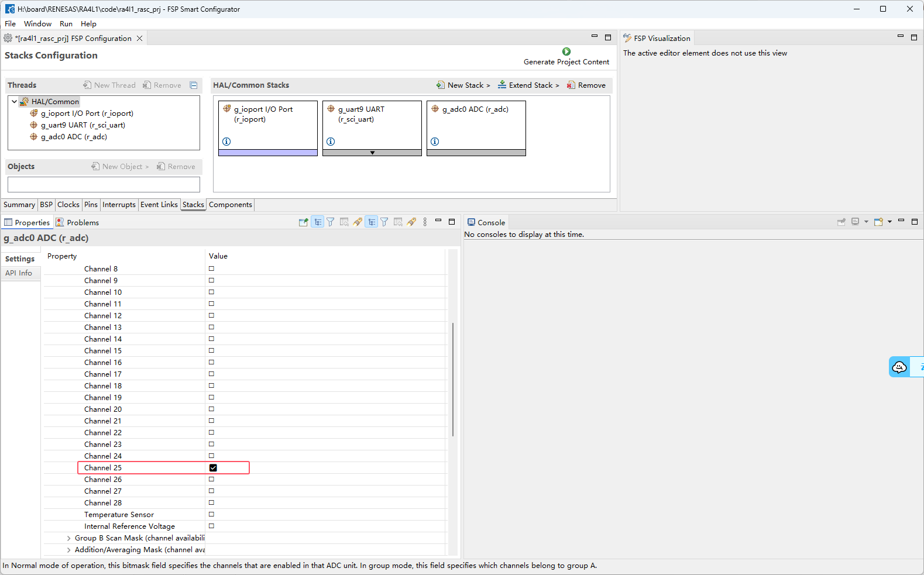Open the floating cloud assistant icon
The width and height of the screenshot is (924, 575).
point(899,367)
